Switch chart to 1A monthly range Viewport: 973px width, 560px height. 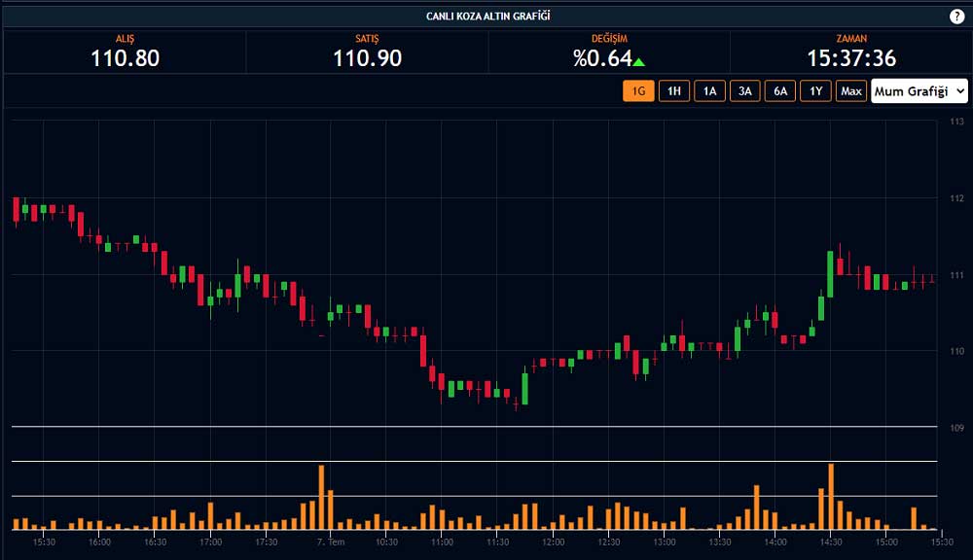coord(710,91)
